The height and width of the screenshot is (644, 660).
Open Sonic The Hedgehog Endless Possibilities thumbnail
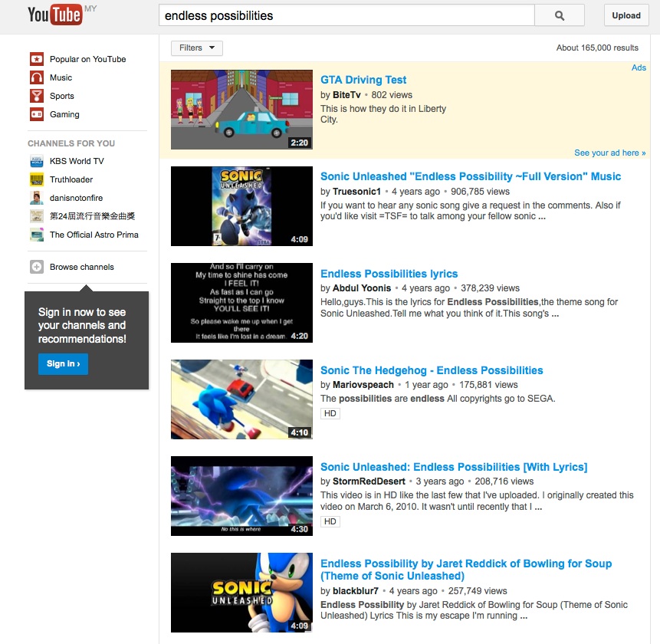(x=241, y=399)
